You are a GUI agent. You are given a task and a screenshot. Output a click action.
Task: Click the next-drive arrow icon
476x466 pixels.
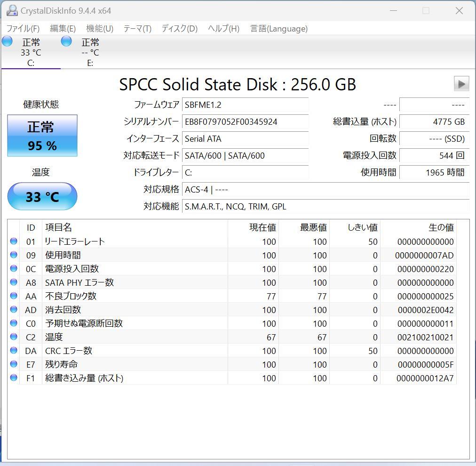461,84
